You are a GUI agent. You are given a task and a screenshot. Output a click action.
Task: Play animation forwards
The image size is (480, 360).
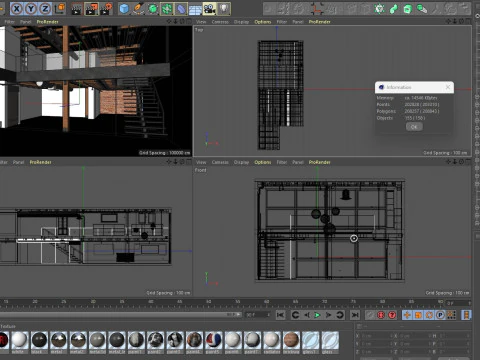(x=317, y=315)
